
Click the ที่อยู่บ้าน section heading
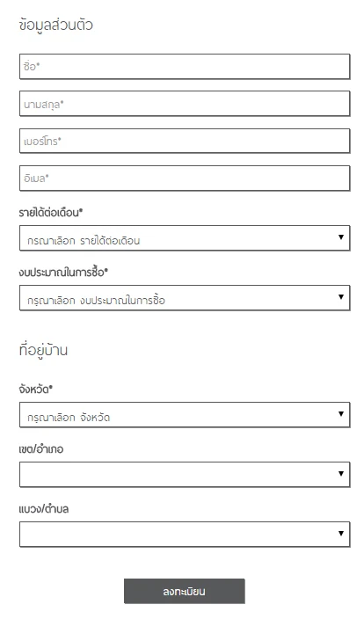click(43, 350)
